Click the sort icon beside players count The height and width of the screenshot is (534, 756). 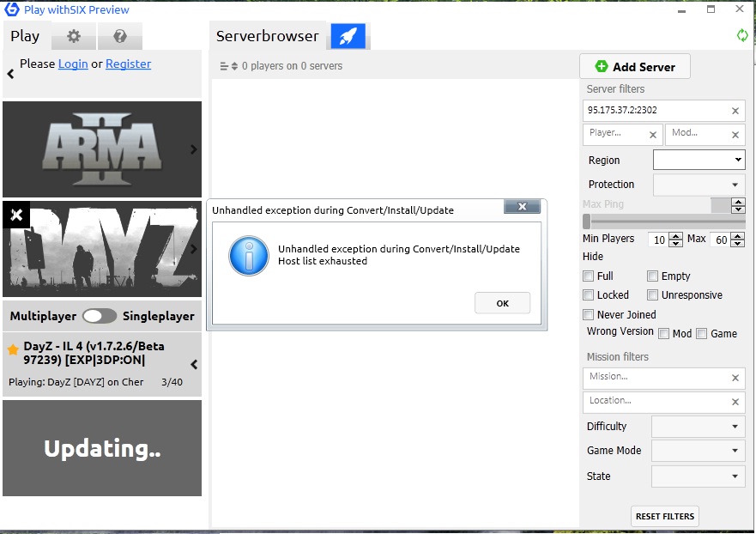point(228,66)
